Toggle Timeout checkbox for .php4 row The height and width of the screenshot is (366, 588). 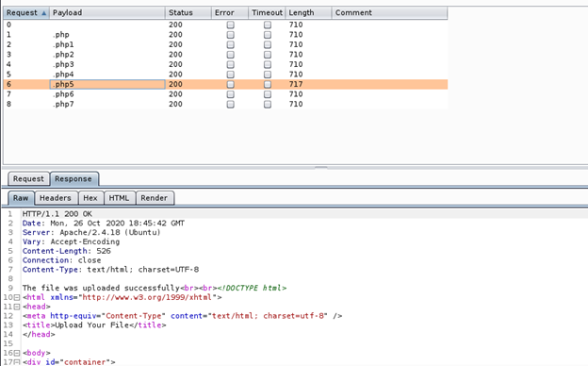[268, 75]
